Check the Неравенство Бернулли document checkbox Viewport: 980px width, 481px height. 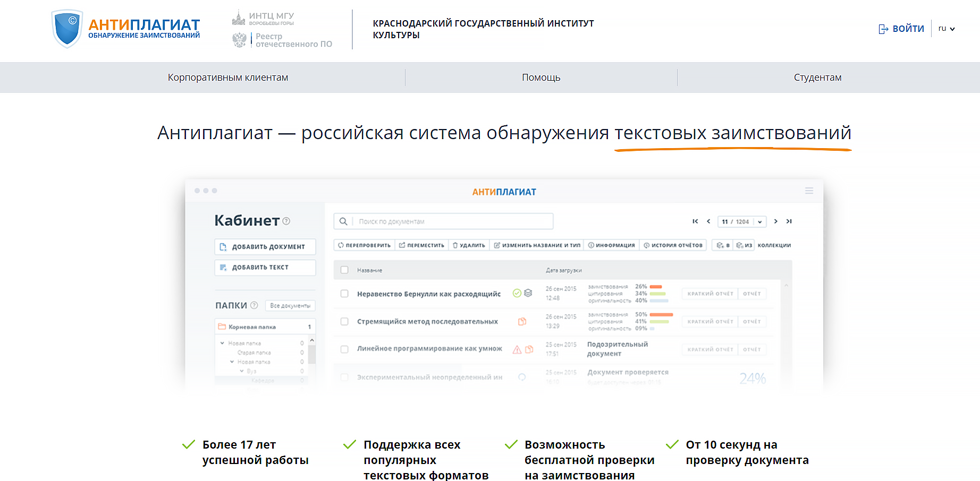(x=344, y=294)
